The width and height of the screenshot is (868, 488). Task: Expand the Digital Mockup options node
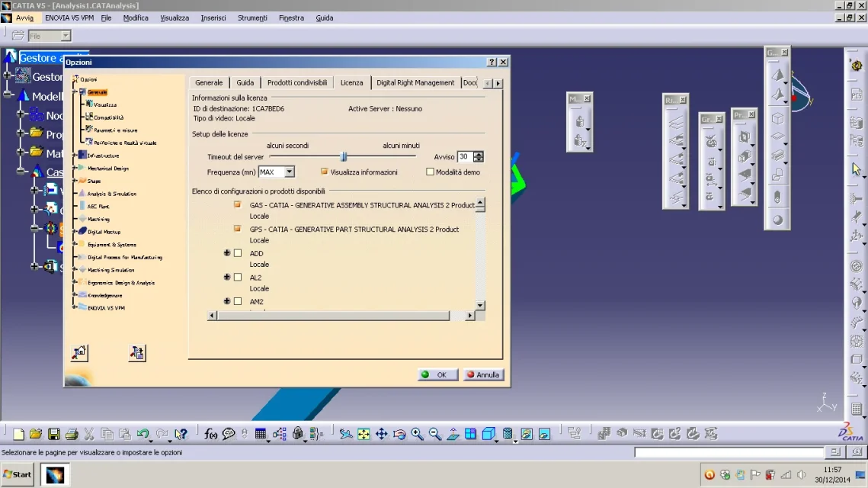[x=75, y=232]
